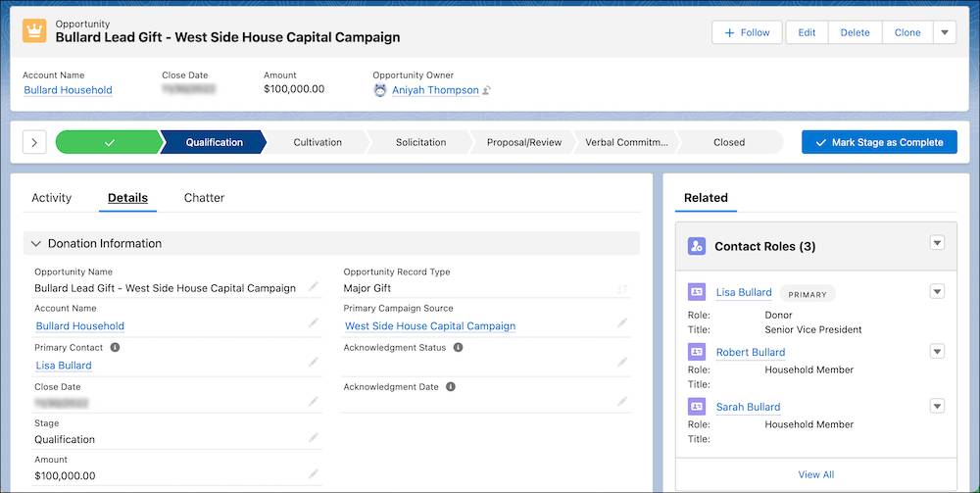Click Lisa Bullard contact card icon
The width and height of the screenshot is (980, 493).
tap(697, 292)
